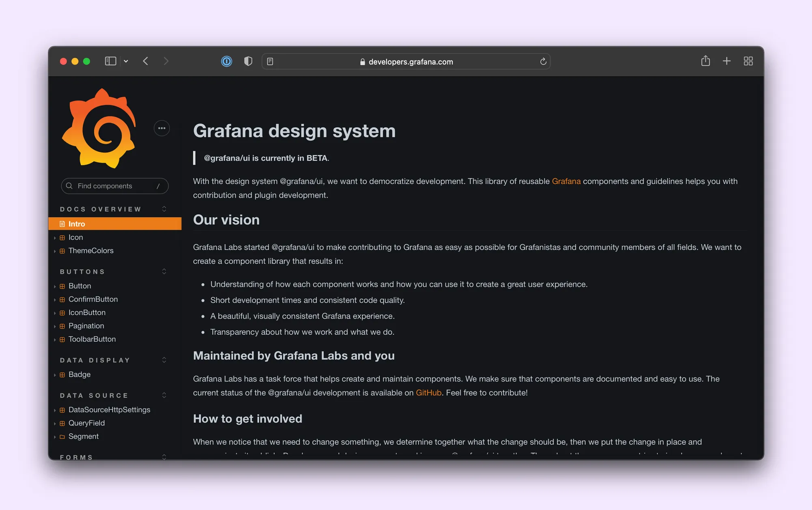Image resolution: width=812 pixels, height=510 pixels.
Task: Open the ThemeColors component entry
Action: click(91, 251)
